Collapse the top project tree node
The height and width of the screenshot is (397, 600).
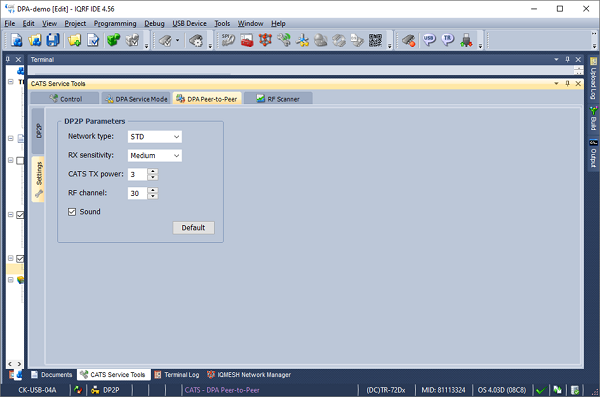[11, 82]
